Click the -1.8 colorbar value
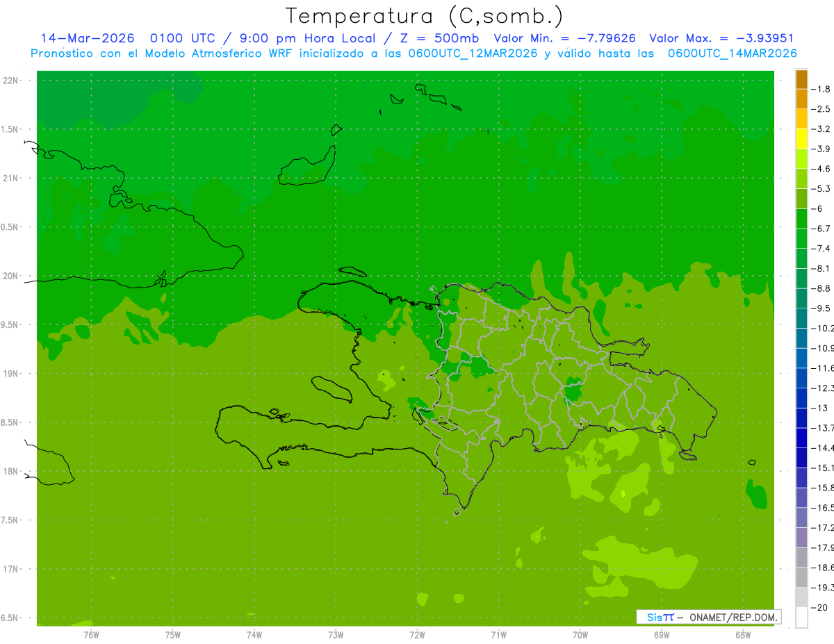This screenshot has width=834, height=644. (x=821, y=89)
